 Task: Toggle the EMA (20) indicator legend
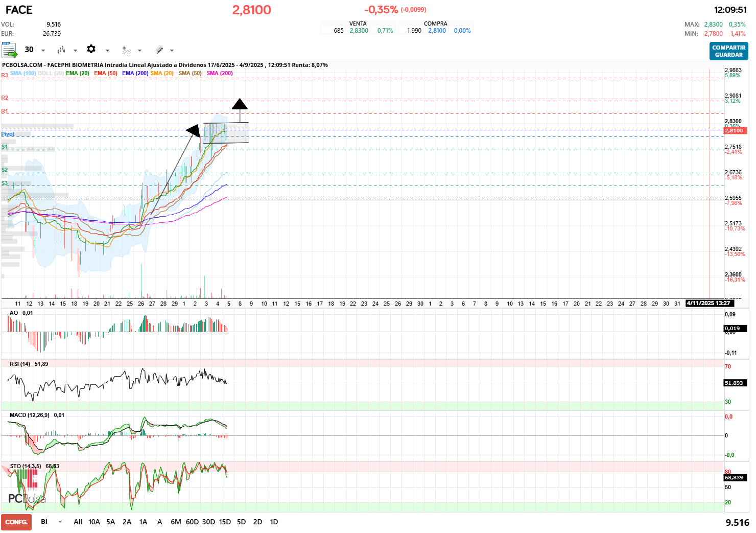click(78, 73)
